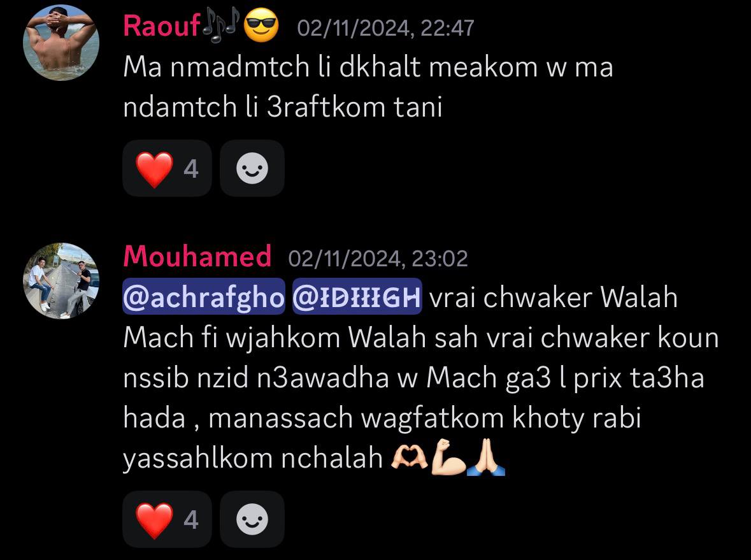Tap the 23:02 timestamp
751x560 pixels.
pos(378,259)
